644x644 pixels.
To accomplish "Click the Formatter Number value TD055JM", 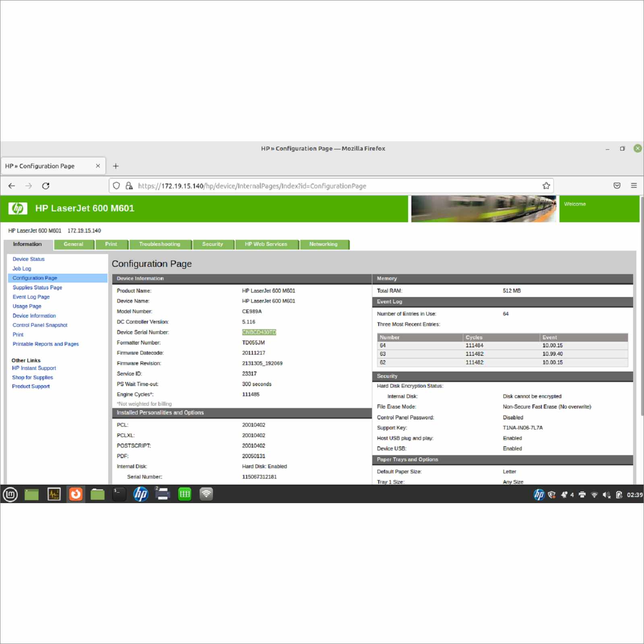I will (x=254, y=343).
